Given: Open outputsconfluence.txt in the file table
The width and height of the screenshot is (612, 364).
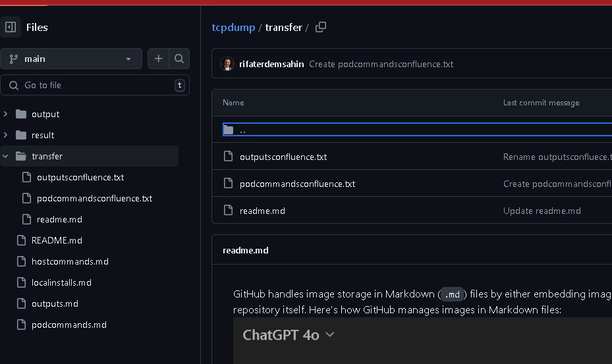Looking at the screenshot, I should coord(283,157).
